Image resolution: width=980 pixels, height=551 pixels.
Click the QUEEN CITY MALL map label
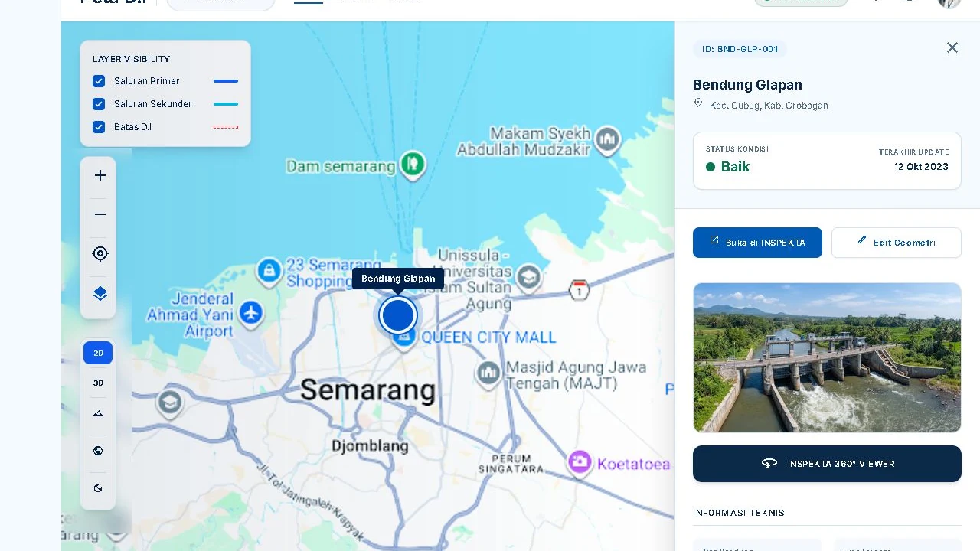click(x=488, y=337)
